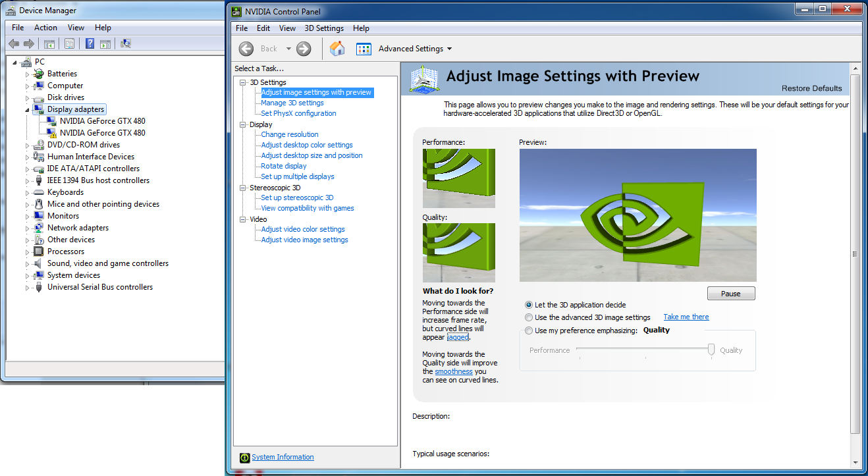Screen dimensions: 868x476
Task: Click the Other devices icon
Action: tap(39, 240)
